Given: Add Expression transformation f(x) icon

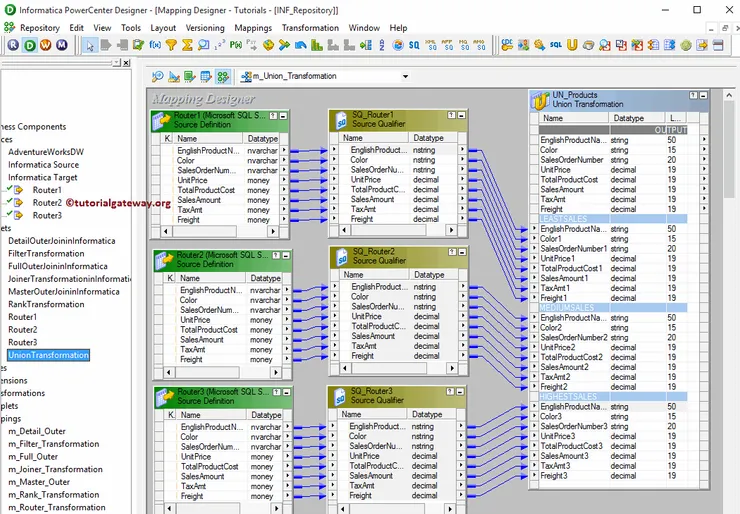Looking at the screenshot, I should coord(155,45).
